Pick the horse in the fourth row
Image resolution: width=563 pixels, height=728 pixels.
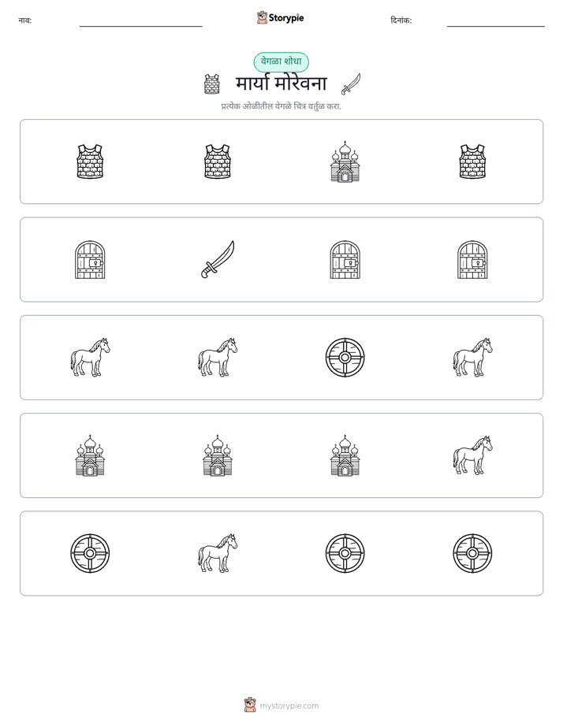click(x=472, y=455)
